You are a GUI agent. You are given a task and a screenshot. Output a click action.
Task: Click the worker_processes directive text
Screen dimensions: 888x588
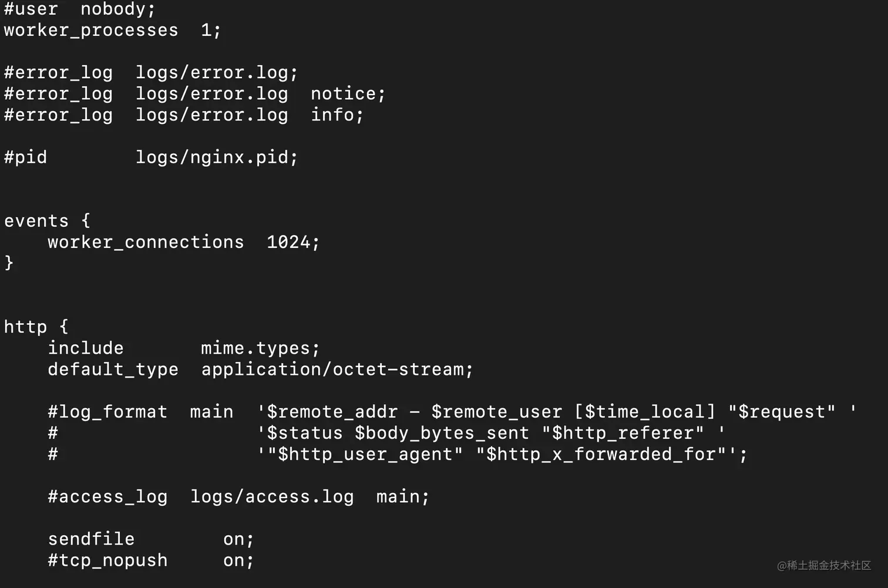coord(91,30)
